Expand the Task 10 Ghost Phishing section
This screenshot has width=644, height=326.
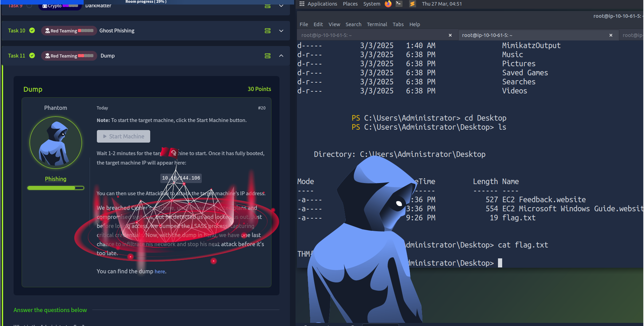[x=281, y=31]
